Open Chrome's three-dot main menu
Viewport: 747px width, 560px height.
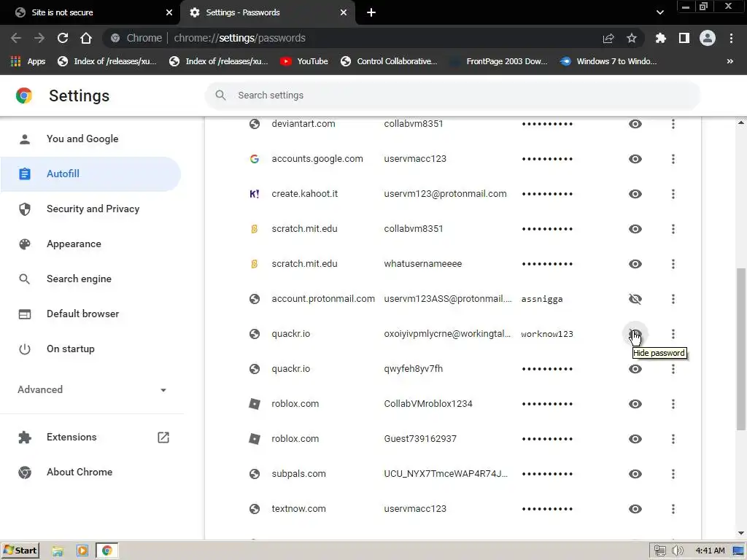(x=731, y=38)
